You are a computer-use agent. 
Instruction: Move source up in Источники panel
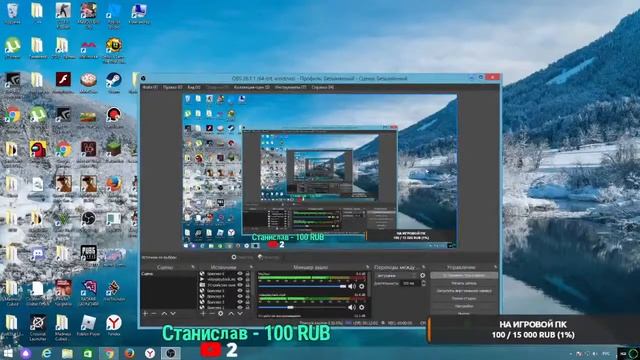(x=231, y=313)
